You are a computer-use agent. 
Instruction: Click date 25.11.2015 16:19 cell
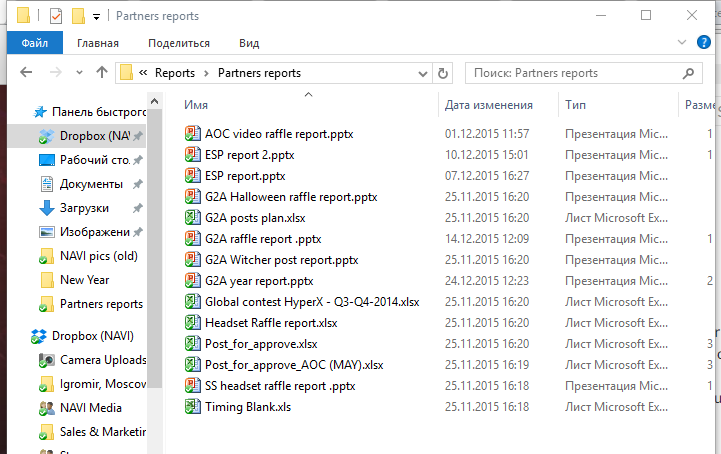486,365
